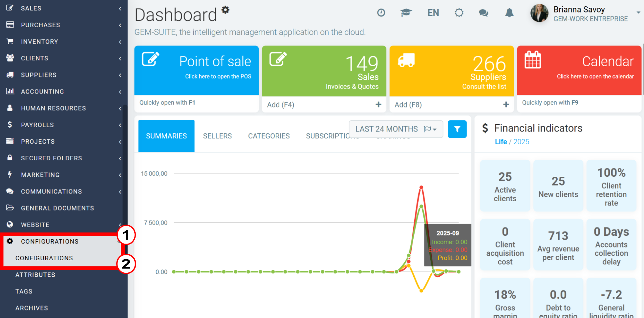Switch to the CATEGORIES tab
The image size is (644, 318).
[269, 136]
